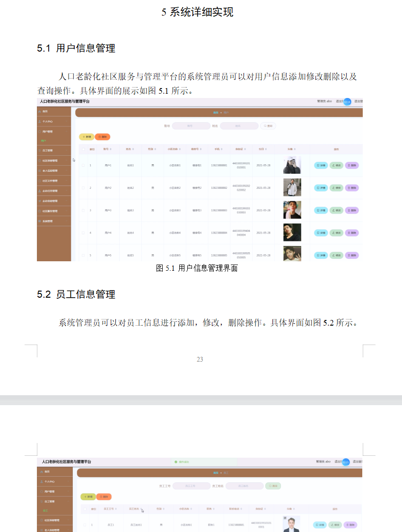Open 系统管理 via its sidebar icon
402x532 pixels.
coord(40,222)
